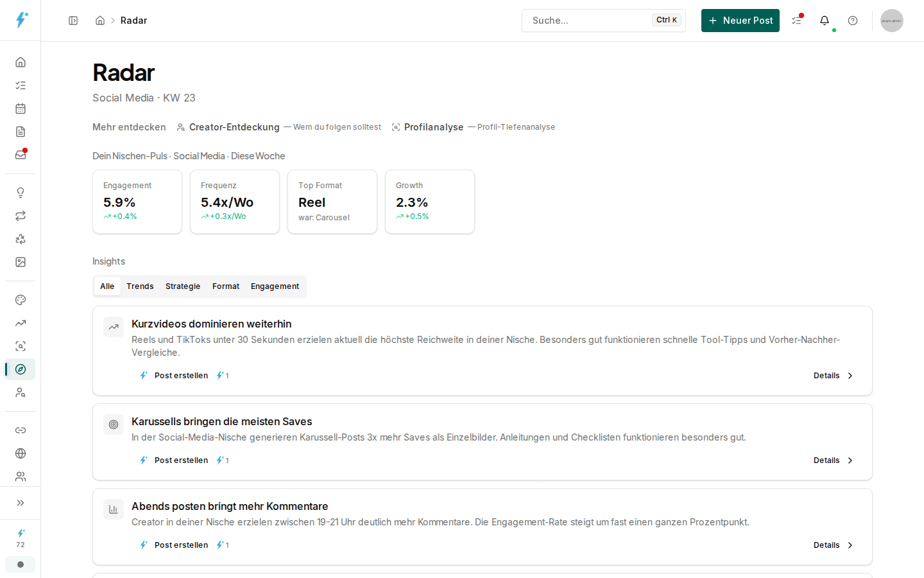The height and width of the screenshot is (578, 924).
Task: Open the Top Format Reel stat card
Action: click(332, 202)
